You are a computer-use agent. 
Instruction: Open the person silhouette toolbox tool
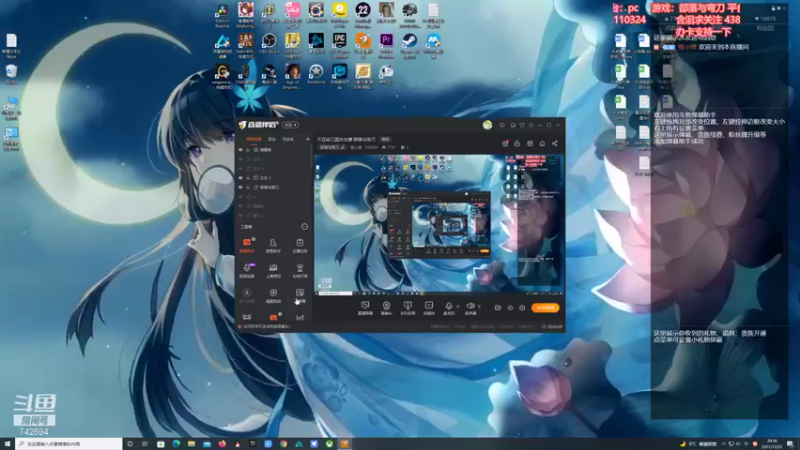tap(273, 244)
